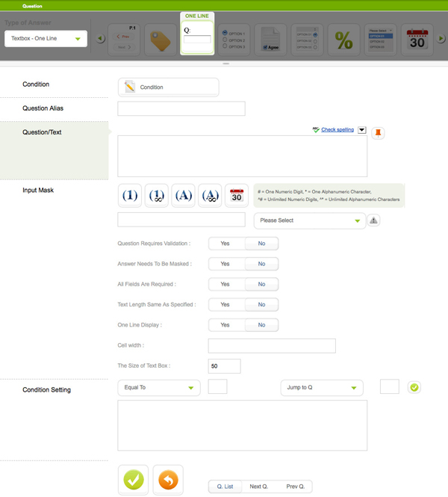Insert unlimited alphanumeric characters mask icon
The height and width of the screenshot is (497, 448).
pos(210,196)
